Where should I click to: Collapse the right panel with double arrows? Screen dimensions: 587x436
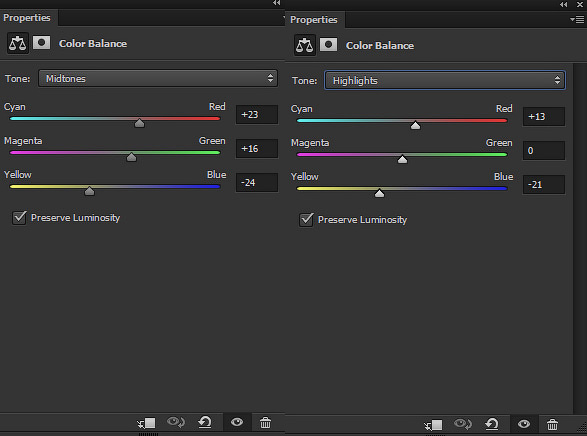pos(563,4)
